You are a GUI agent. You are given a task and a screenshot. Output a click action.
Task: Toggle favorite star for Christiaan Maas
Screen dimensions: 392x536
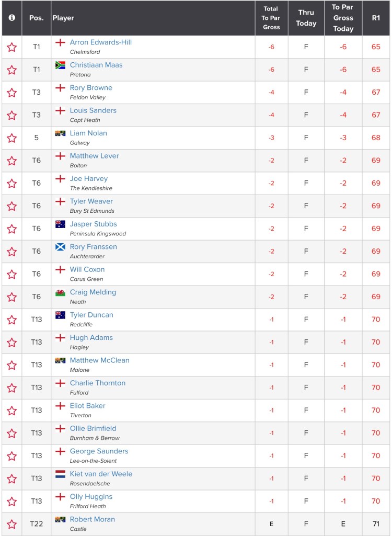click(11, 70)
